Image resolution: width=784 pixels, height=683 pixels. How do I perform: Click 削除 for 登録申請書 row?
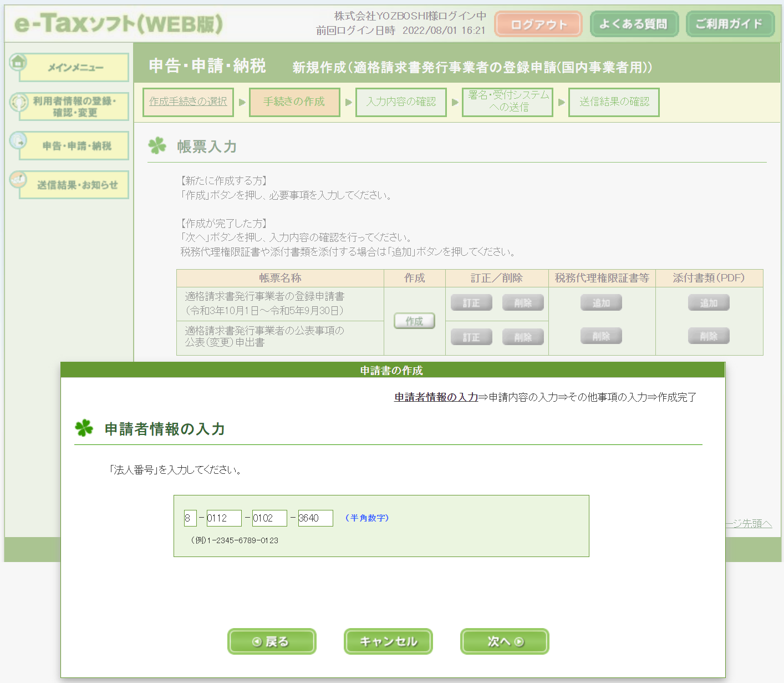[x=523, y=303]
